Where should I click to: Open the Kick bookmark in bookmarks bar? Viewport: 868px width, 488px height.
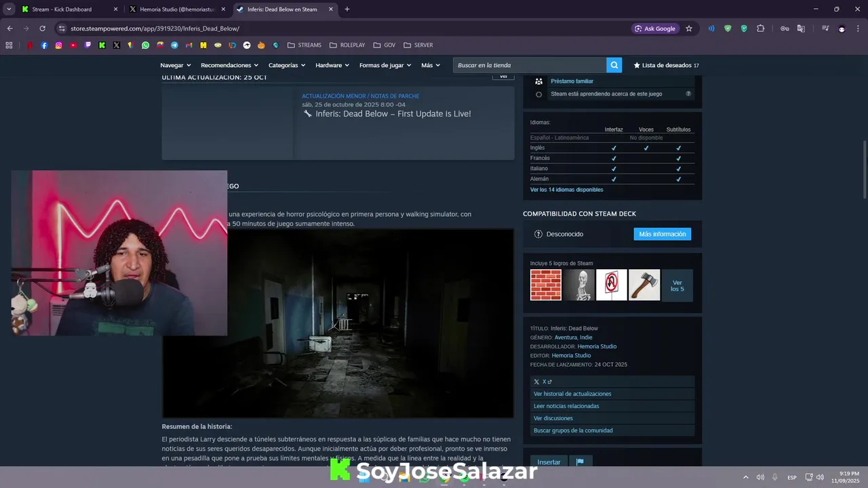[x=102, y=45]
